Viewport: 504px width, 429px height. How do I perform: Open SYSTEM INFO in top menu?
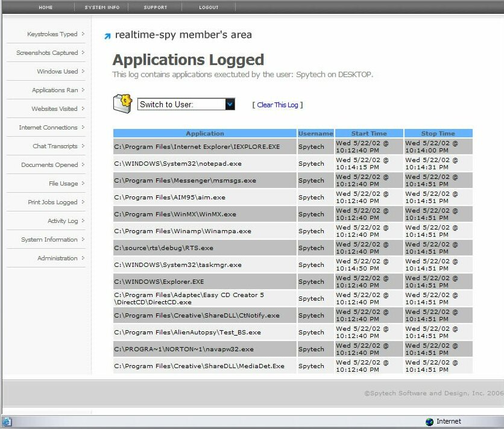pos(102,7)
